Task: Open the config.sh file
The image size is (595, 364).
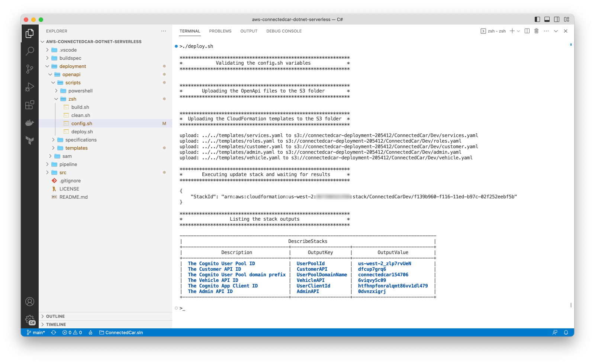Action: [105, 123]
